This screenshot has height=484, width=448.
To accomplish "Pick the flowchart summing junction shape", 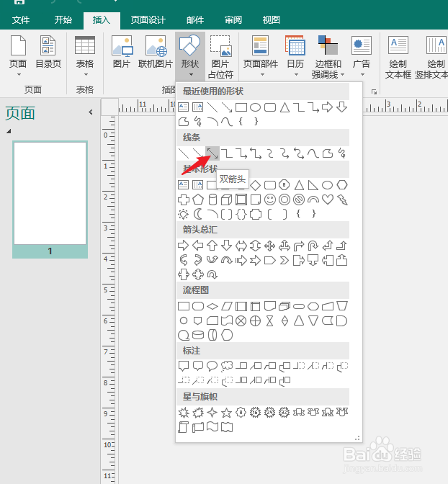I will pos(241,321).
